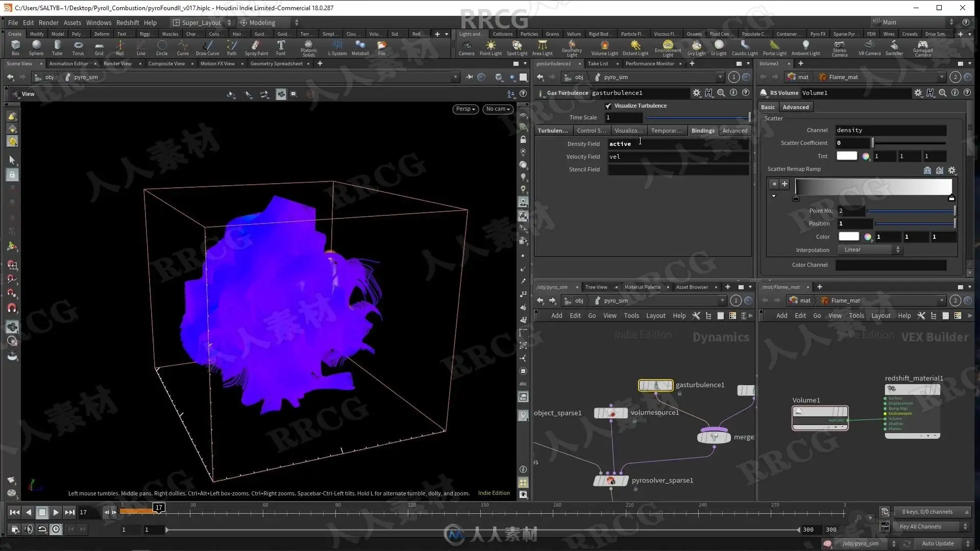
Task: Switch to the Advanced tab in RS Volume
Action: point(795,107)
